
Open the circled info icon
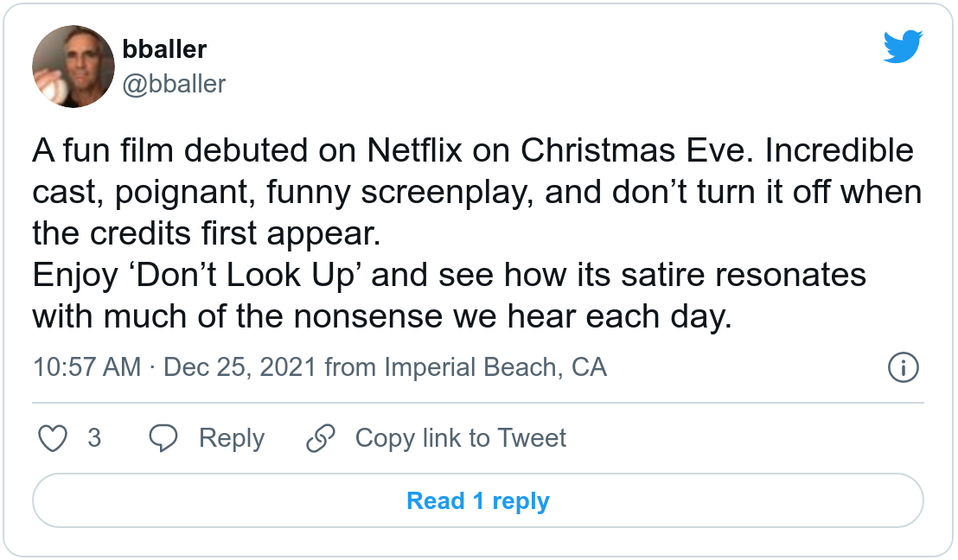pyautogui.click(x=903, y=368)
